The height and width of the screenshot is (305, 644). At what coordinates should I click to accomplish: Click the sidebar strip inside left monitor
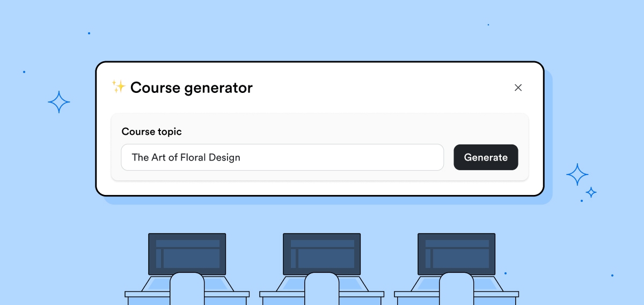coord(158,258)
